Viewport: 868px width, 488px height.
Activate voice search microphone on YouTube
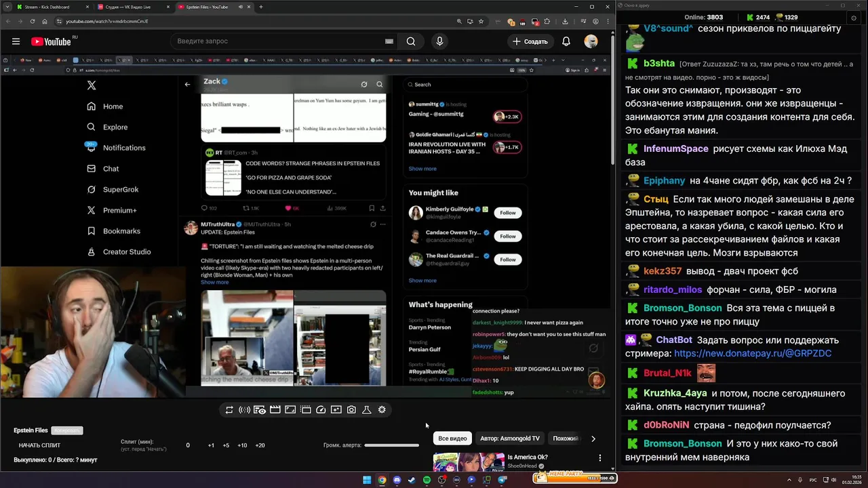coord(439,41)
